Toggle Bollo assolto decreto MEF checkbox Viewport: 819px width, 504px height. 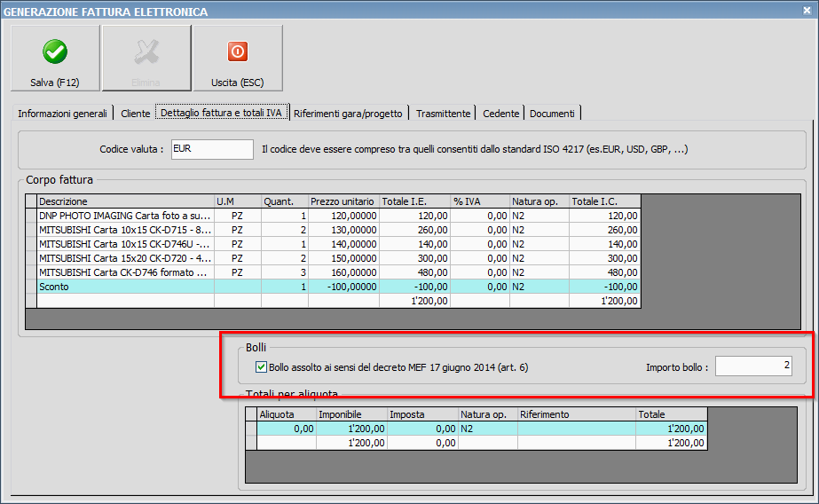261,367
